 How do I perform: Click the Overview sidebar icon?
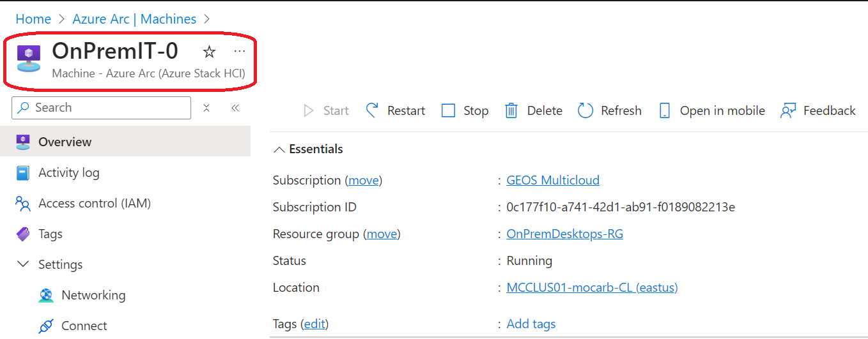click(x=23, y=142)
